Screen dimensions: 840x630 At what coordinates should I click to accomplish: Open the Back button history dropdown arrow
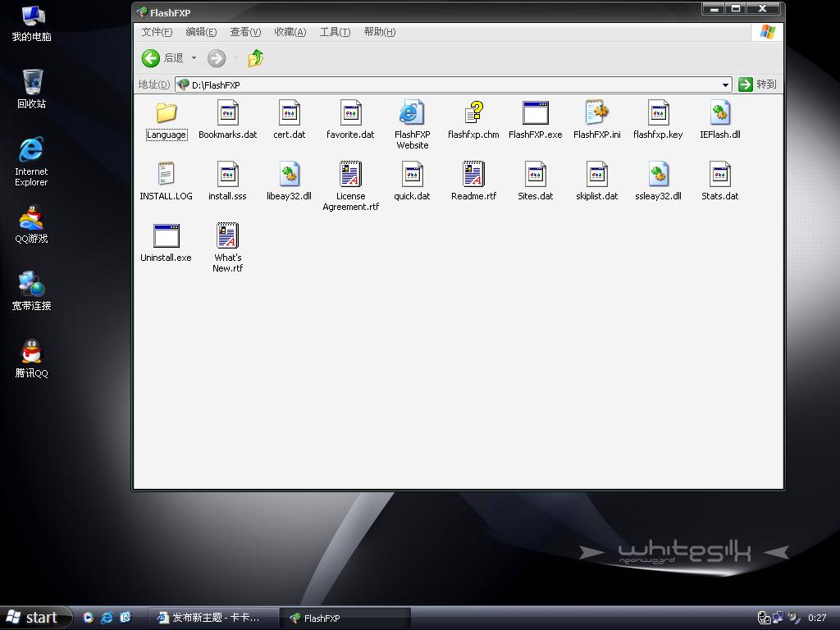pyautogui.click(x=194, y=58)
